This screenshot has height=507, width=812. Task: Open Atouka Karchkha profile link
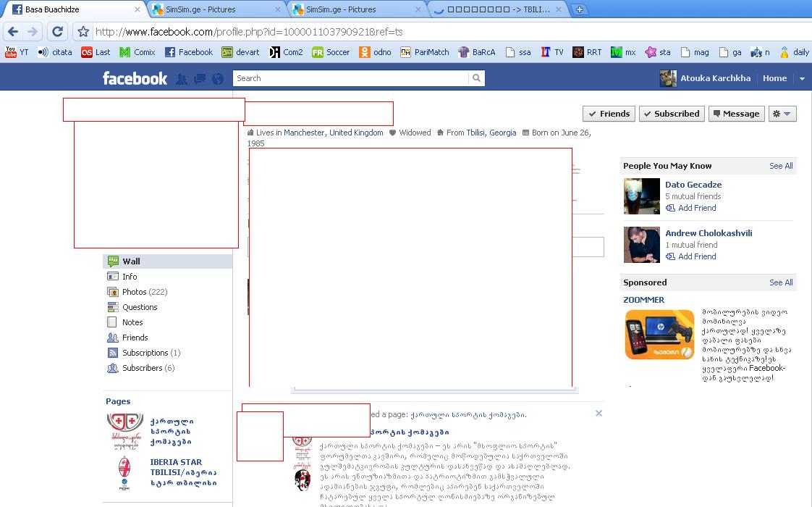pyautogui.click(x=706, y=78)
